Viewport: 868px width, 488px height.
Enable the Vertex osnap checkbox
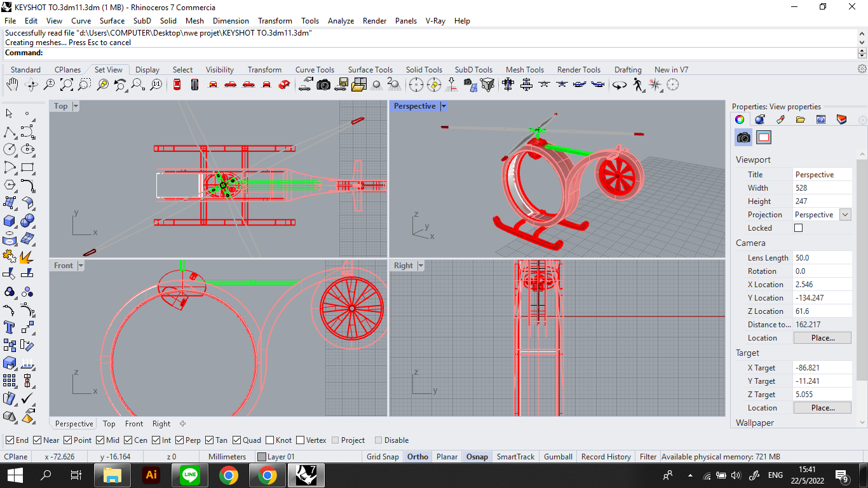(x=300, y=440)
